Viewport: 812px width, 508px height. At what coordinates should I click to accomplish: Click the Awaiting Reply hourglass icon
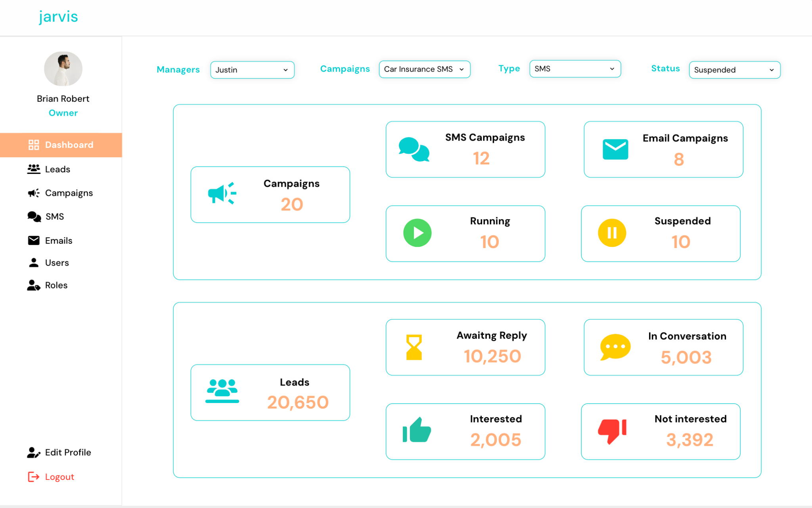click(x=414, y=347)
